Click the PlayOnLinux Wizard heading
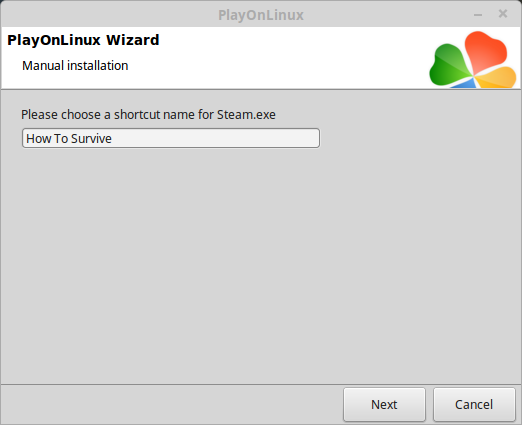 pyautogui.click(x=83, y=40)
